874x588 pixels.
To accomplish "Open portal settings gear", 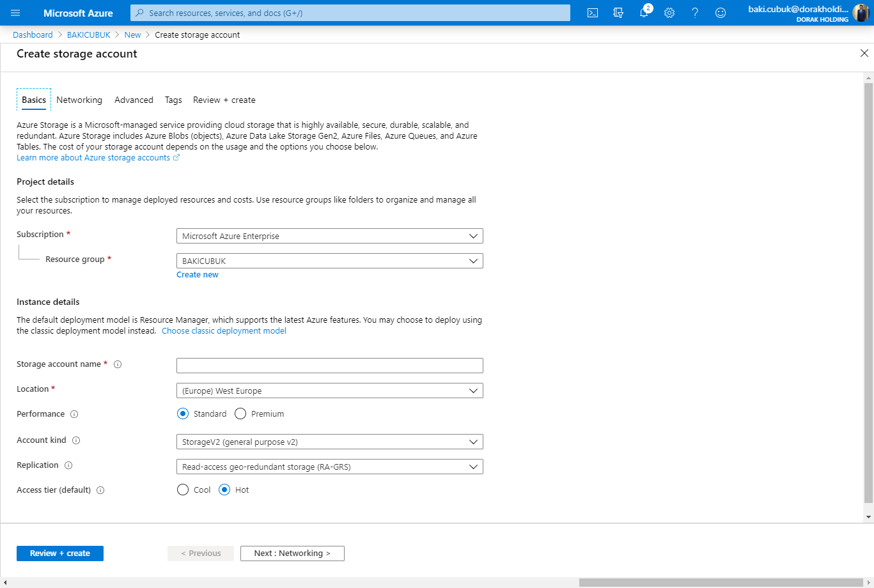I will tap(669, 13).
